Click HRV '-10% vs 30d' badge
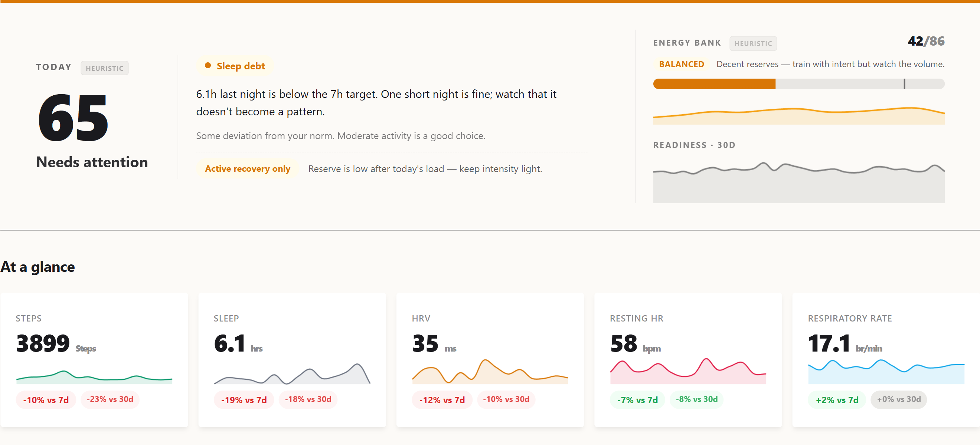The height and width of the screenshot is (445, 980). point(506,399)
